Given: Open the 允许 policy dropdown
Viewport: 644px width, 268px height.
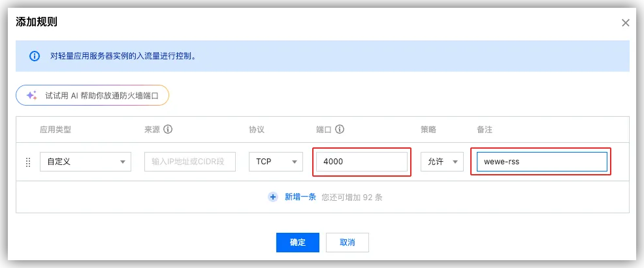Looking at the screenshot, I should click(442, 162).
